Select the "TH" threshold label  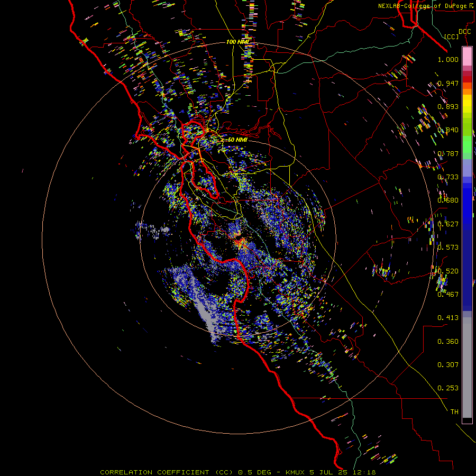(x=454, y=412)
